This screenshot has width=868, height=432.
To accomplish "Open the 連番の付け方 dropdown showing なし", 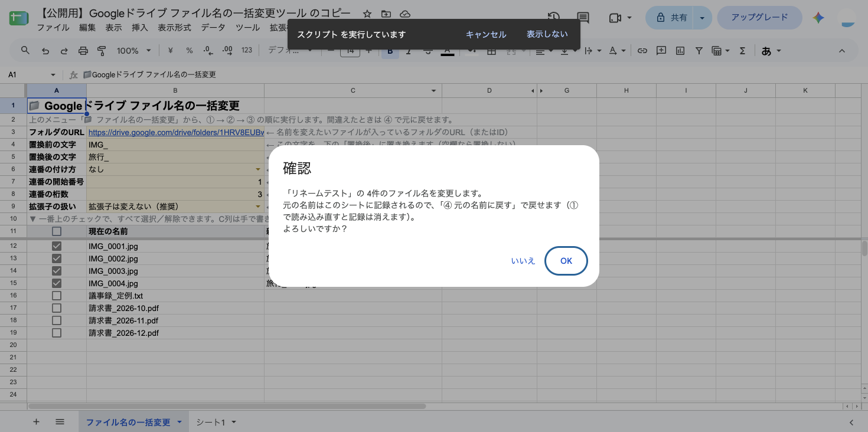I will 257,169.
